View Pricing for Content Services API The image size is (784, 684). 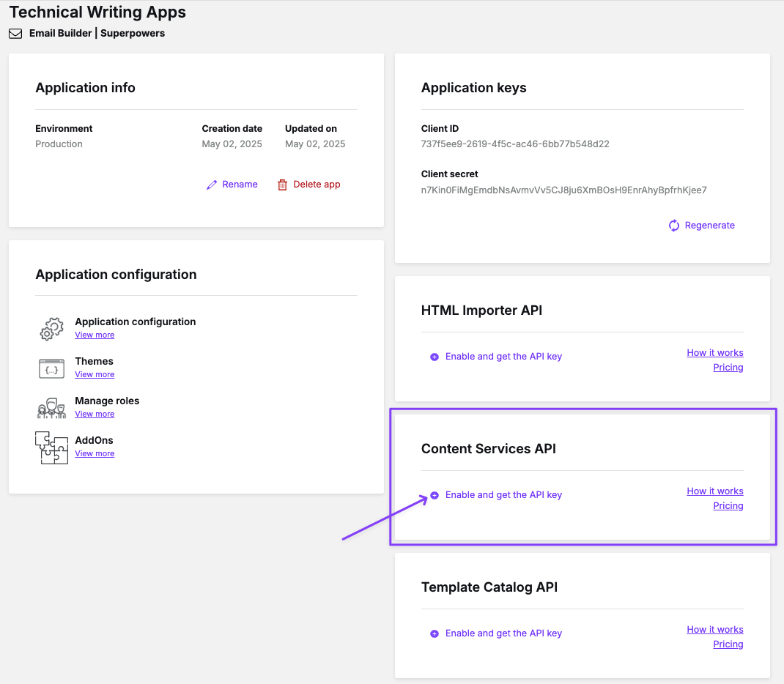pyautogui.click(x=728, y=506)
